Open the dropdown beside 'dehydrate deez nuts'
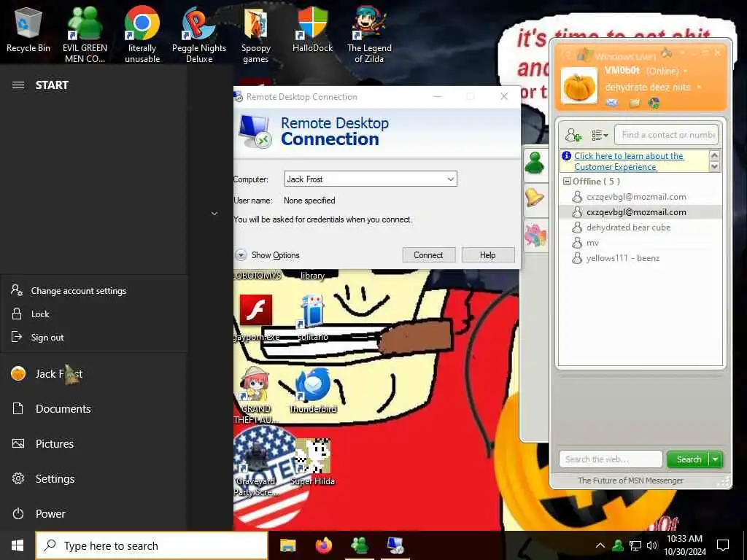The height and width of the screenshot is (560, 747). (699, 87)
